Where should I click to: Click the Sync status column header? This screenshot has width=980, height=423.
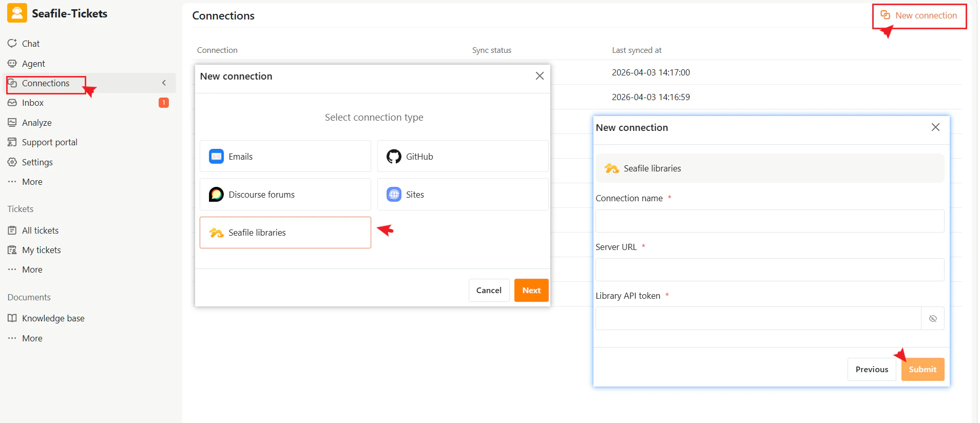[x=492, y=50]
